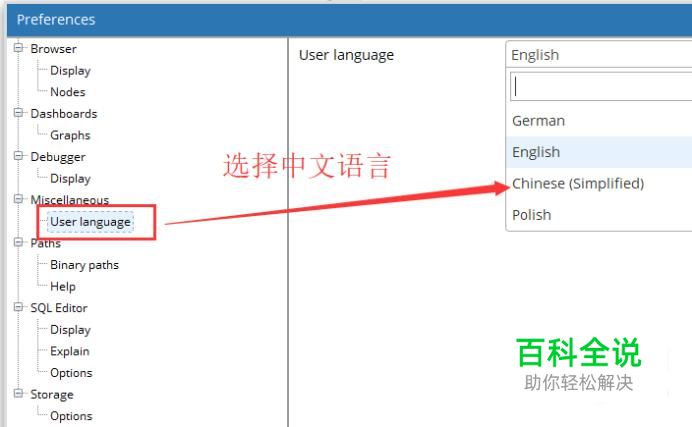Select Chinese (Simplified) language option
The height and width of the screenshot is (427, 692).
[x=599, y=184]
